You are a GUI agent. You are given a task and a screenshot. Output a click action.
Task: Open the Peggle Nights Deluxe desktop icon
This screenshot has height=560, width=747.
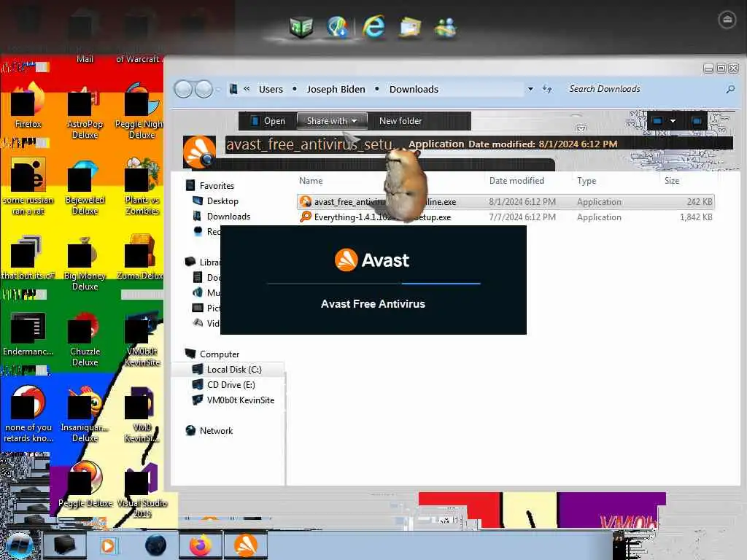(140, 111)
